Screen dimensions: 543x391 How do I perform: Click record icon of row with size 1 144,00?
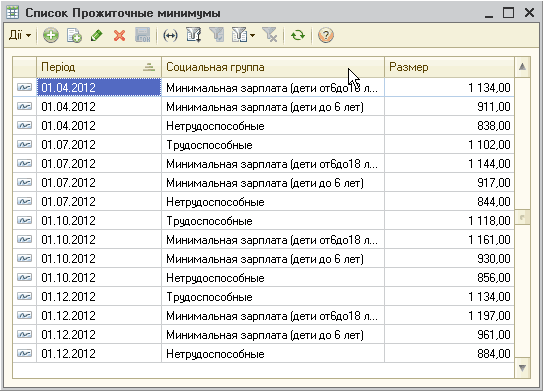coord(24,163)
